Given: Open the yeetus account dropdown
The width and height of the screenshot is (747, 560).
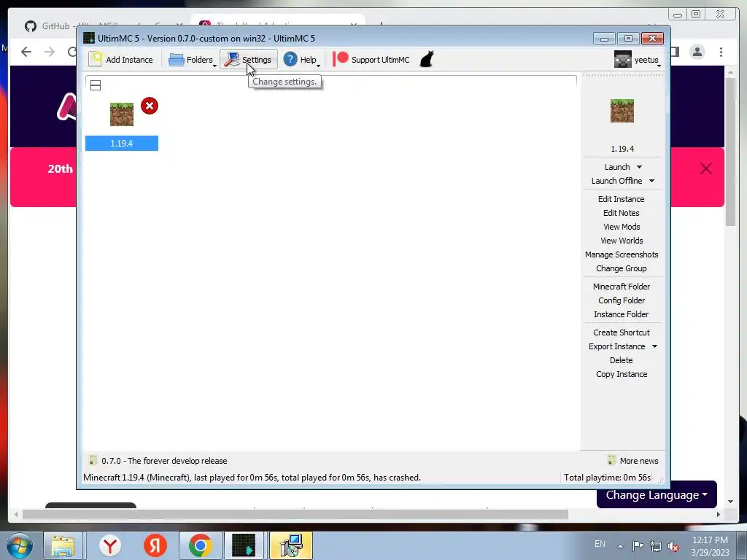Looking at the screenshot, I should pos(638,60).
